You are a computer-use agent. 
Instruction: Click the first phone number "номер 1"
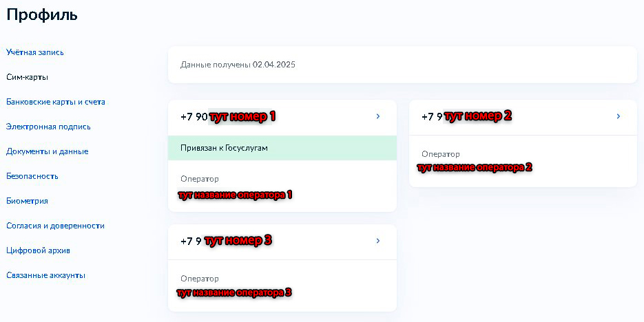[x=228, y=117]
